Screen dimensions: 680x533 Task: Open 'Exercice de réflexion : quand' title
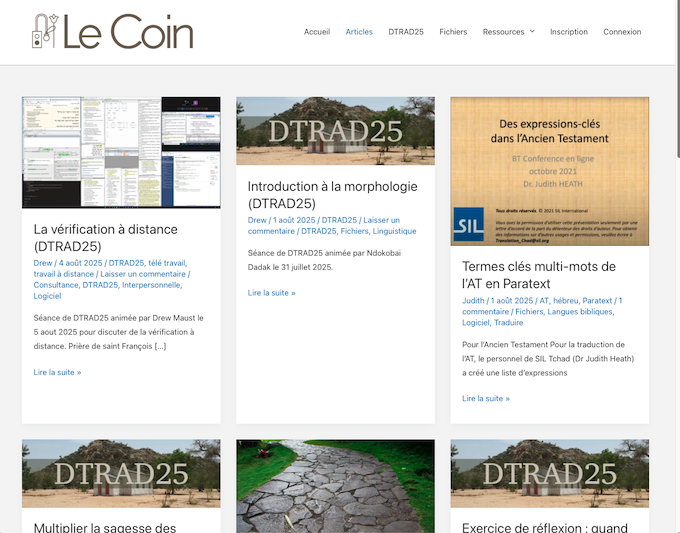(545, 527)
